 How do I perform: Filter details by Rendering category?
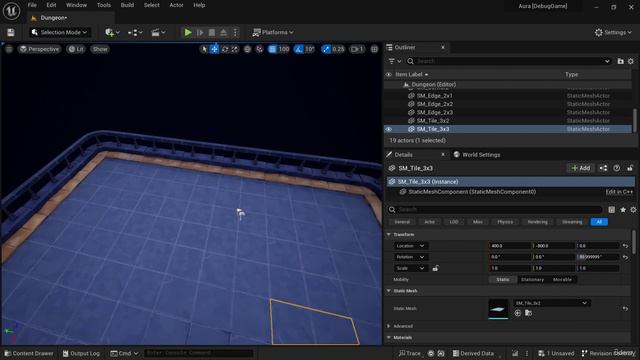538,222
